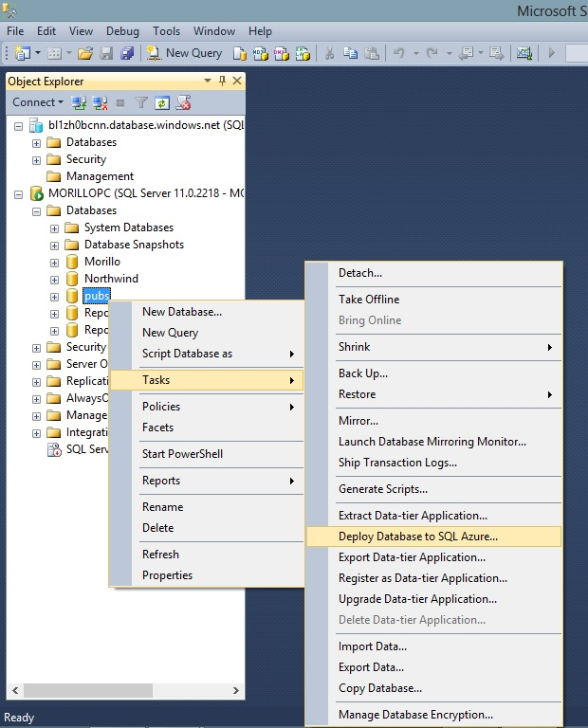588x728 pixels.
Task: Click Back Up in Tasks submenu
Action: click(x=433, y=373)
